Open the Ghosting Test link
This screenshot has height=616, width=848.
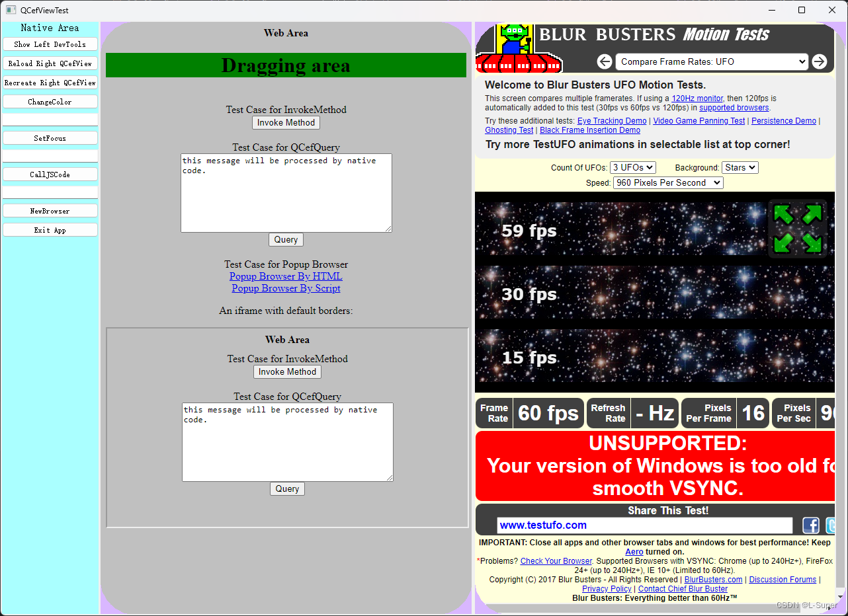[x=509, y=130]
